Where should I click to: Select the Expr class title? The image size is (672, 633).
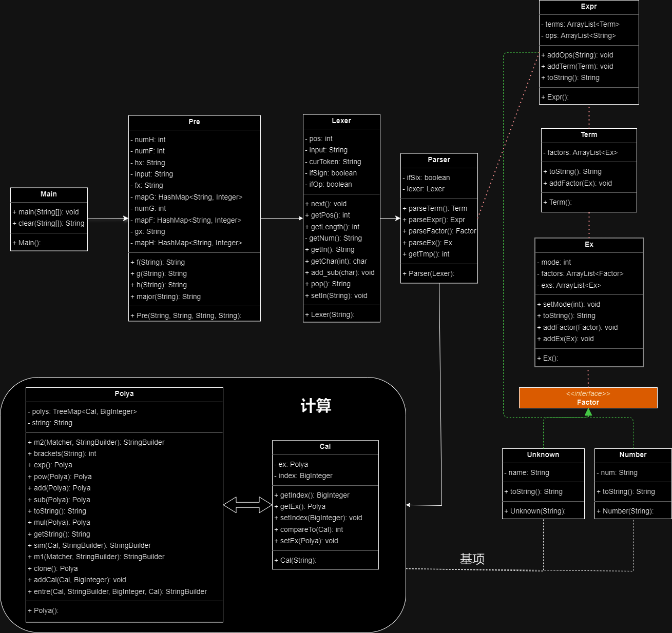[x=589, y=7]
